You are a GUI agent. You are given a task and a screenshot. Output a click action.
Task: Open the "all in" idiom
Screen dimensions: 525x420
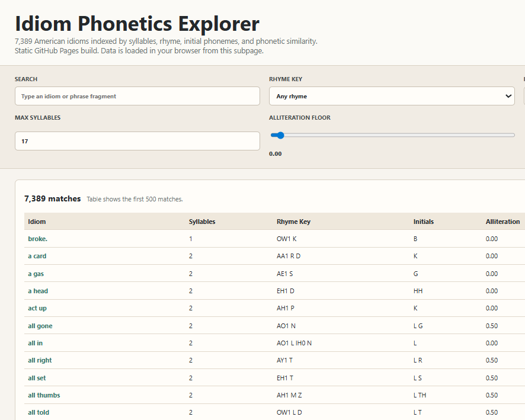pos(35,343)
